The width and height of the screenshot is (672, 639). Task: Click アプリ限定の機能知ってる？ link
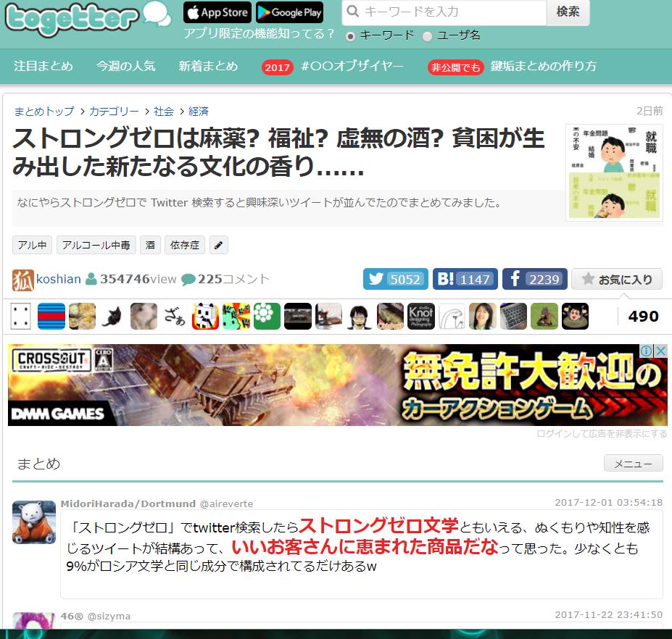click(x=259, y=33)
